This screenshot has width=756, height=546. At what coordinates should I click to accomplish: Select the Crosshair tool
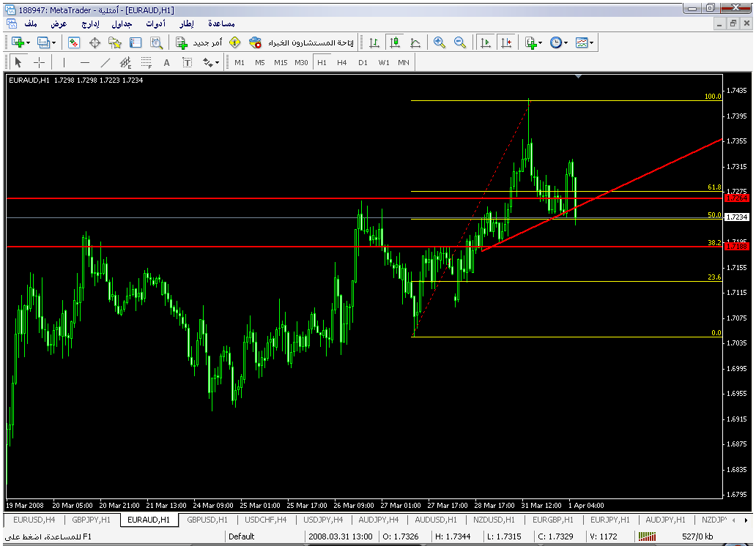pos(40,63)
